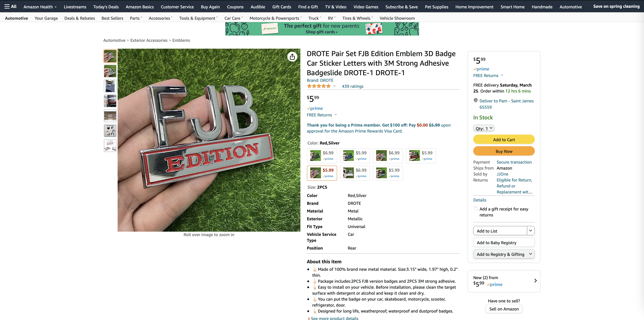The height and width of the screenshot is (320, 644).
Task: Open the Add to Registry & Gifting dropdown
Action: pyautogui.click(x=504, y=254)
